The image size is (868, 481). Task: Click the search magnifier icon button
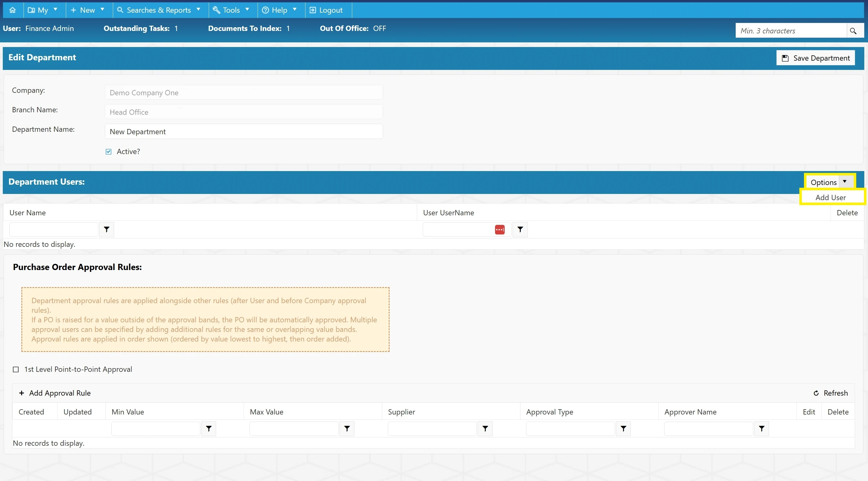coord(853,31)
